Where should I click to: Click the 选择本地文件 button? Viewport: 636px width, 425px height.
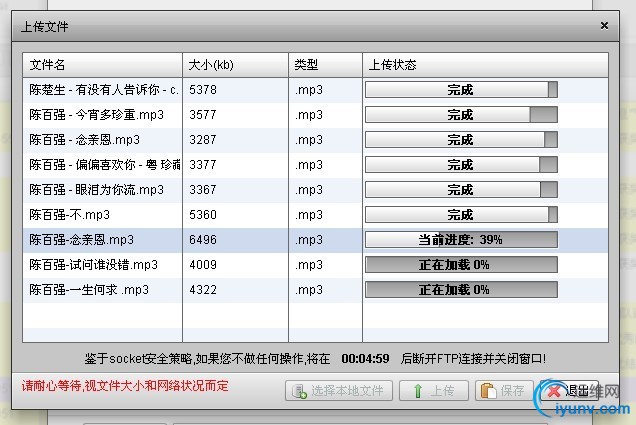point(339,391)
